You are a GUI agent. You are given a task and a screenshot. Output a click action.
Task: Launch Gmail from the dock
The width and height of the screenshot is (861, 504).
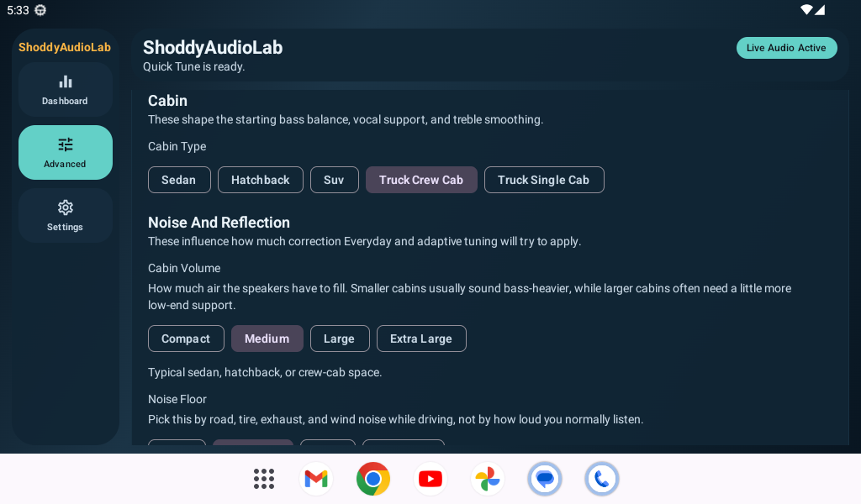coord(316,479)
